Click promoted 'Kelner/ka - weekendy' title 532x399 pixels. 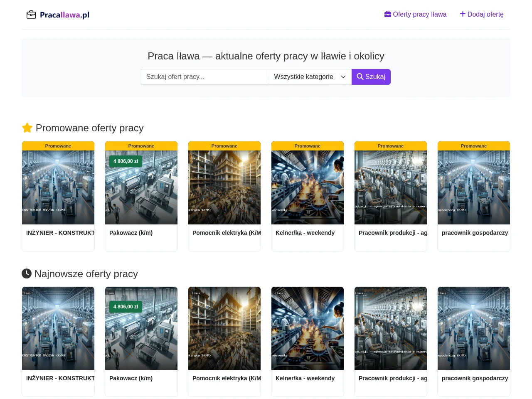coord(305,233)
